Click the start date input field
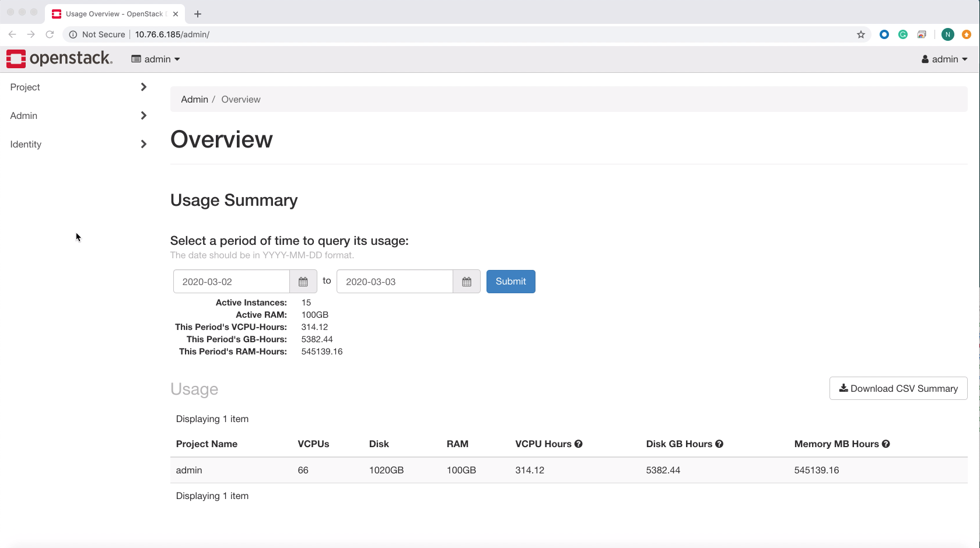The height and width of the screenshot is (548, 980). [x=232, y=282]
